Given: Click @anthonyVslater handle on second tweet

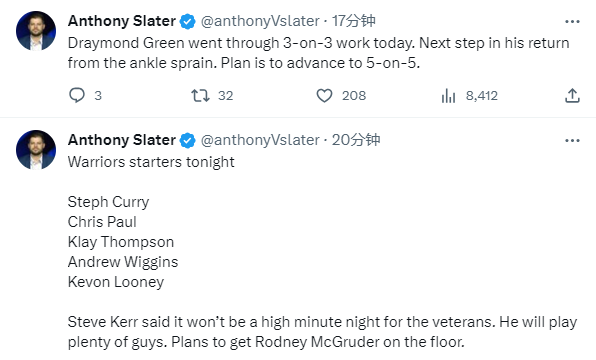Looking at the screenshot, I should coord(260,140).
